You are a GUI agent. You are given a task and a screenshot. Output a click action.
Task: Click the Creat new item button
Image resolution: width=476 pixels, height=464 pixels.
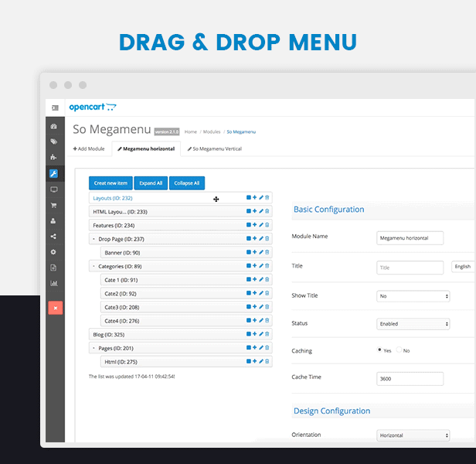click(x=110, y=183)
